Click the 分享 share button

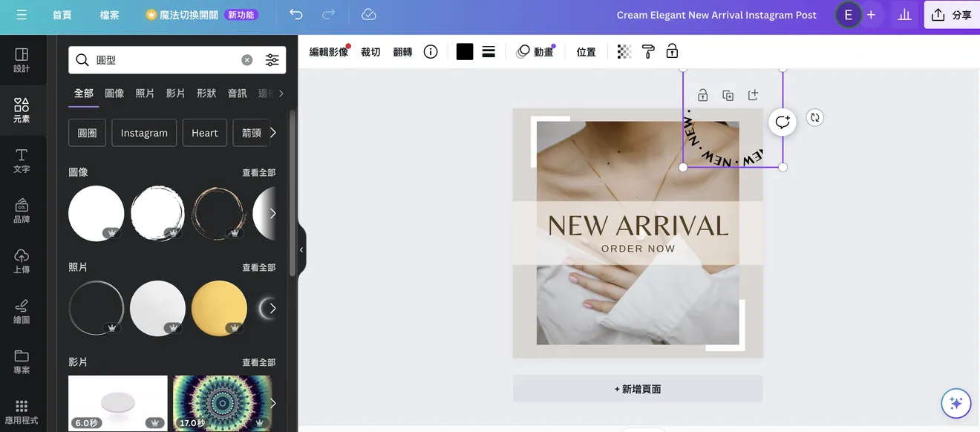pos(952,15)
